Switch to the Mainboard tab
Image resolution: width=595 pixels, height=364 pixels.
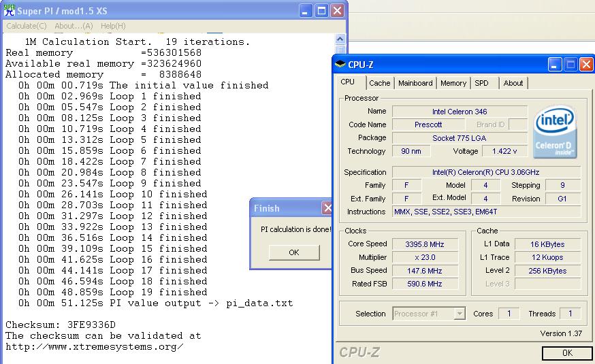tap(415, 83)
